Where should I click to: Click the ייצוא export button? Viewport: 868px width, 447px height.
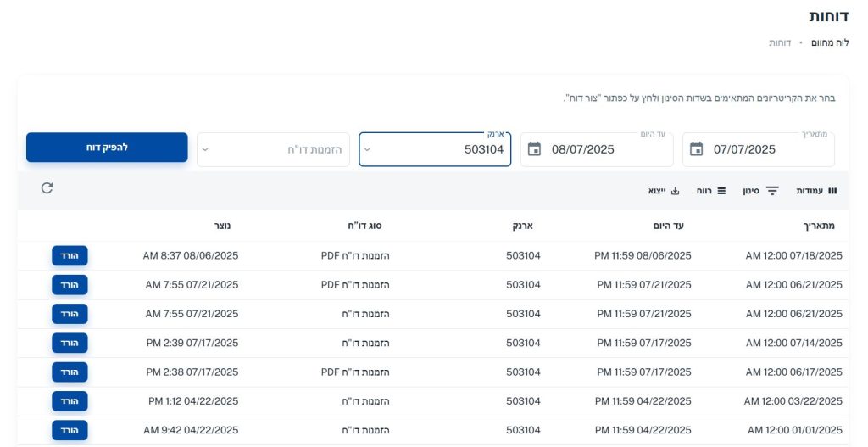[x=664, y=191]
